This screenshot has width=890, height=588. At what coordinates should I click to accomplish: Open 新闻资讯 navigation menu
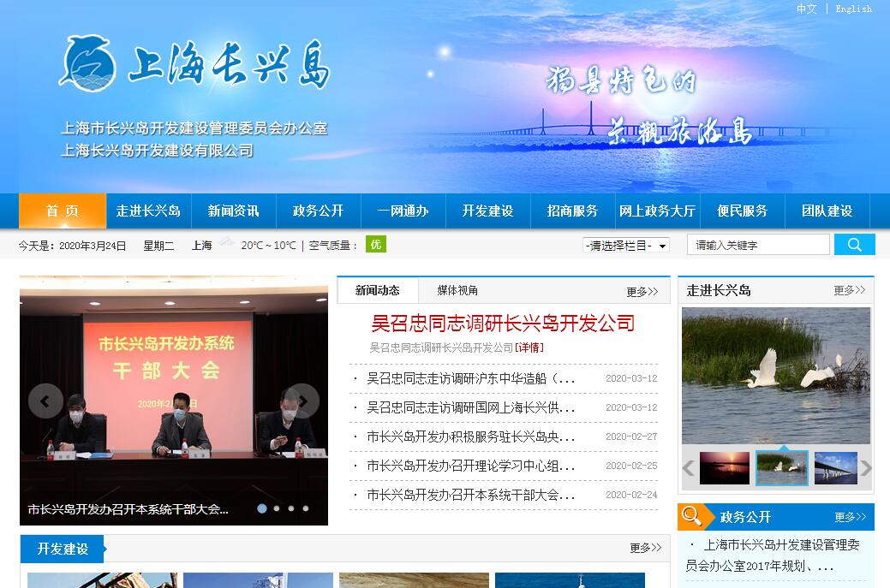(x=233, y=211)
